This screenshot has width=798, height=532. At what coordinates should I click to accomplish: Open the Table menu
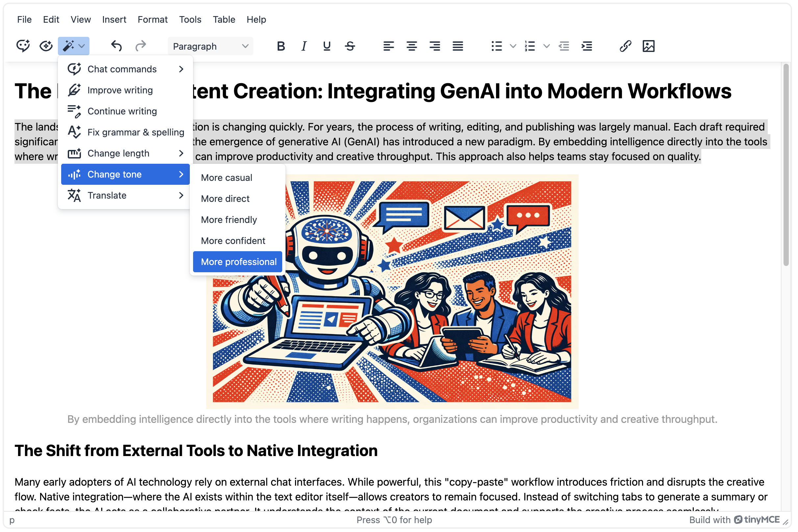(224, 19)
